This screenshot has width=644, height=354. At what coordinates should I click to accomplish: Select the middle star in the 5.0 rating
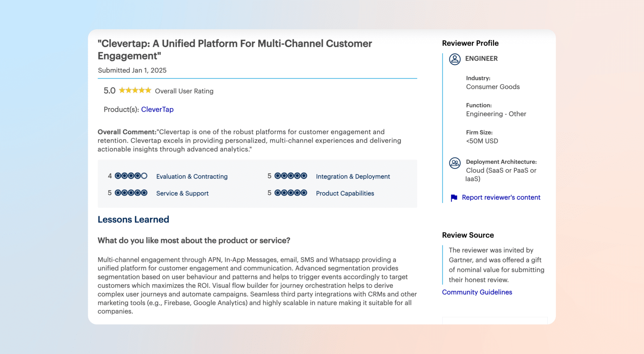tap(135, 90)
